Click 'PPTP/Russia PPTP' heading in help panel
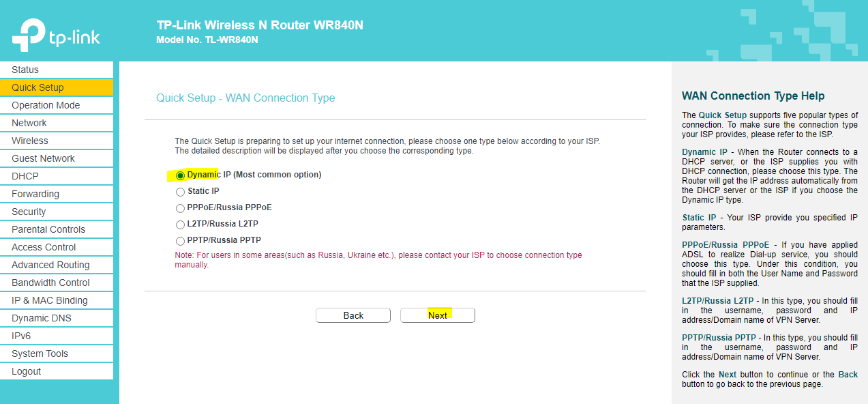 [x=719, y=338]
